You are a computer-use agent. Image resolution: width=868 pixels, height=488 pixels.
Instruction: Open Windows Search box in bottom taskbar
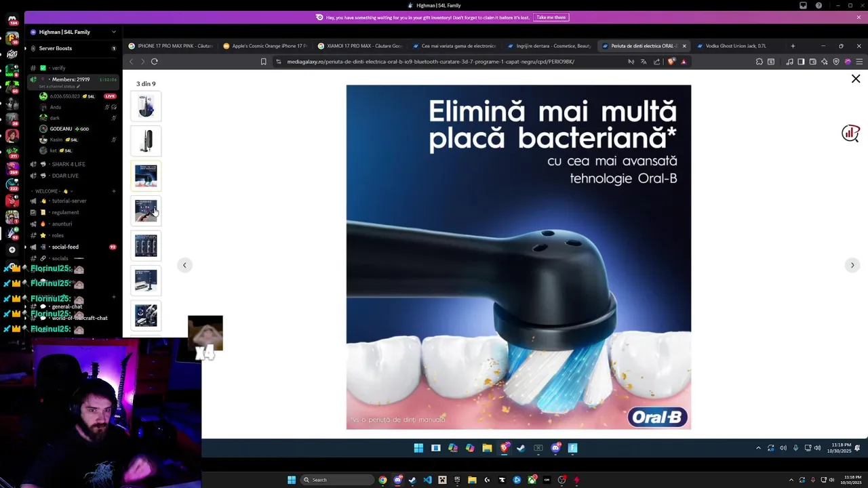(x=337, y=480)
